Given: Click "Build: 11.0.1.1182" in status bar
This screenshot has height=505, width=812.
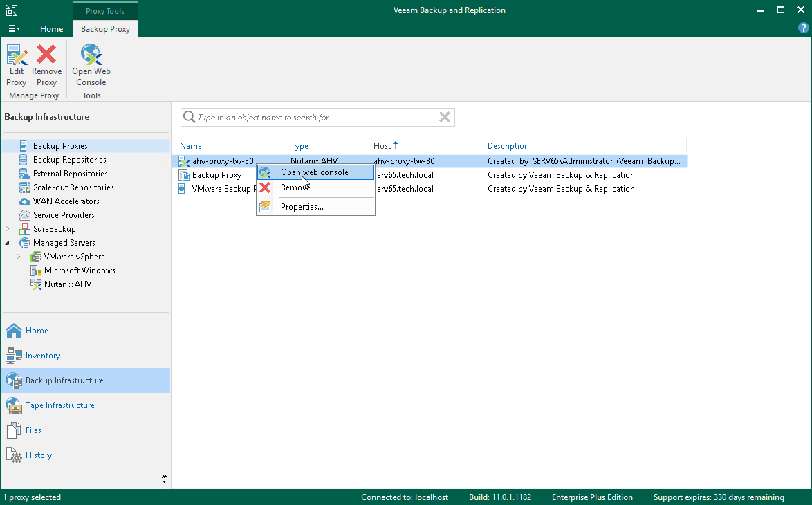Looking at the screenshot, I should click(x=500, y=497).
